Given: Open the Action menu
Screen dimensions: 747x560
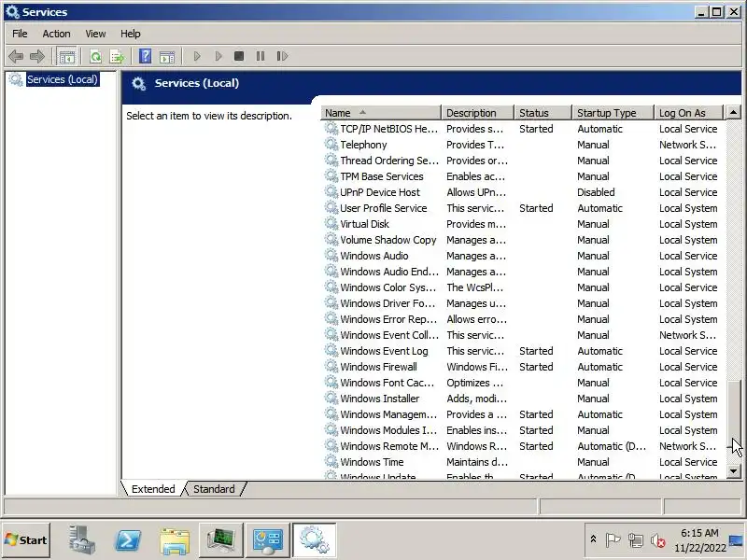Looking at the screenshot, I should (56, 34).
